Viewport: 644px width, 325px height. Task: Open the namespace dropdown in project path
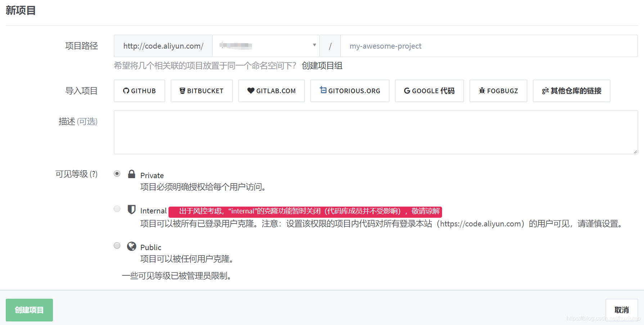pyautogui.click(x=266, y=46)
